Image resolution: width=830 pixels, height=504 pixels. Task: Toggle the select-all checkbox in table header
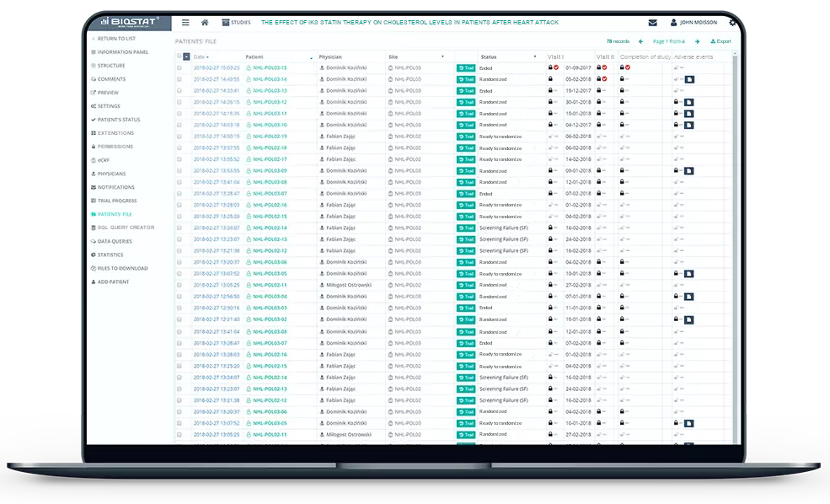(179, 56)
